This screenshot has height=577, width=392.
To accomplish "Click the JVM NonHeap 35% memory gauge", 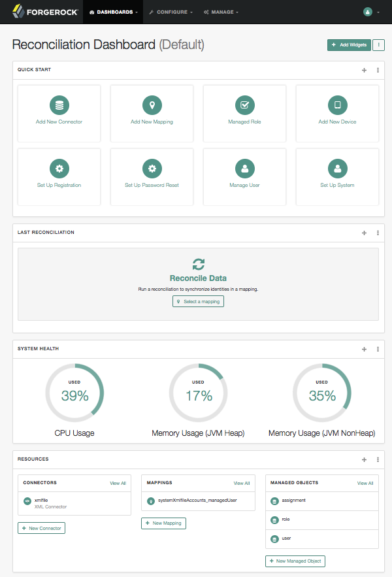I will point(322,393).
